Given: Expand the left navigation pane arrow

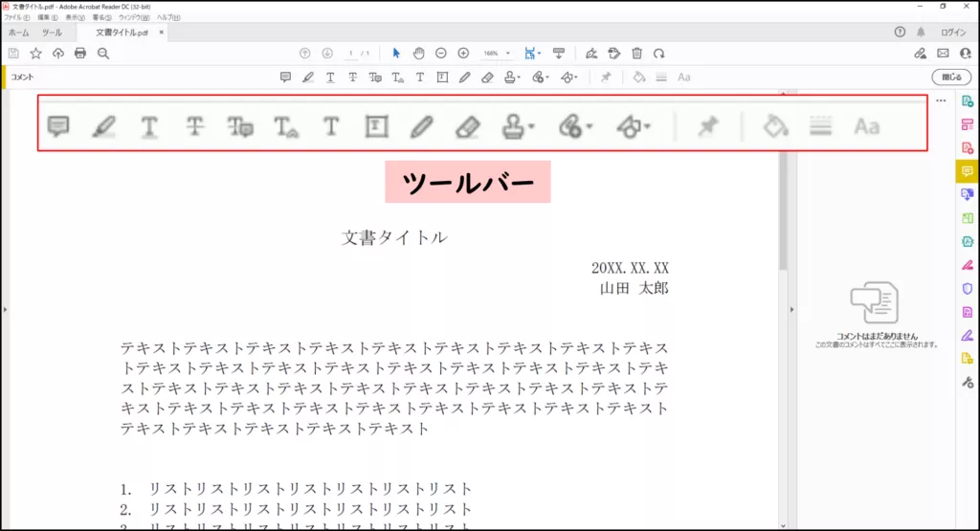Looking at the screenshot, I should tap(5, 309).
